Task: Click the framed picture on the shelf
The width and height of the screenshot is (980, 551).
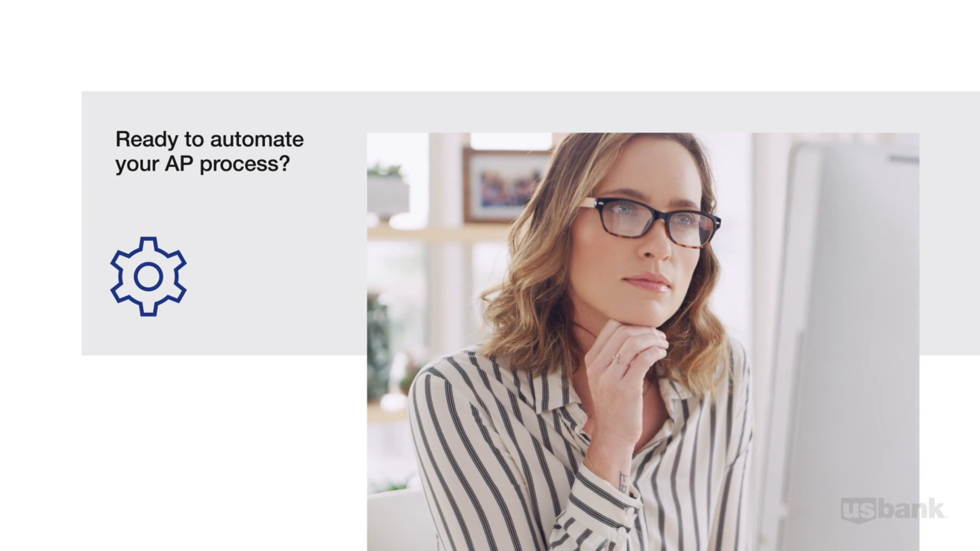Action: pos(505,184)
